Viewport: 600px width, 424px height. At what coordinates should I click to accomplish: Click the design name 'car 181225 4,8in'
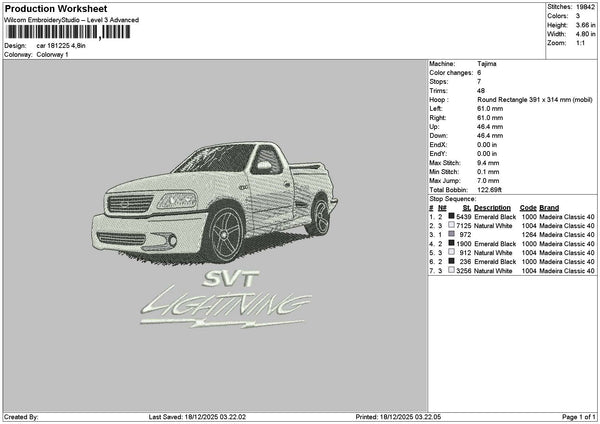click(x=61, y=46)
